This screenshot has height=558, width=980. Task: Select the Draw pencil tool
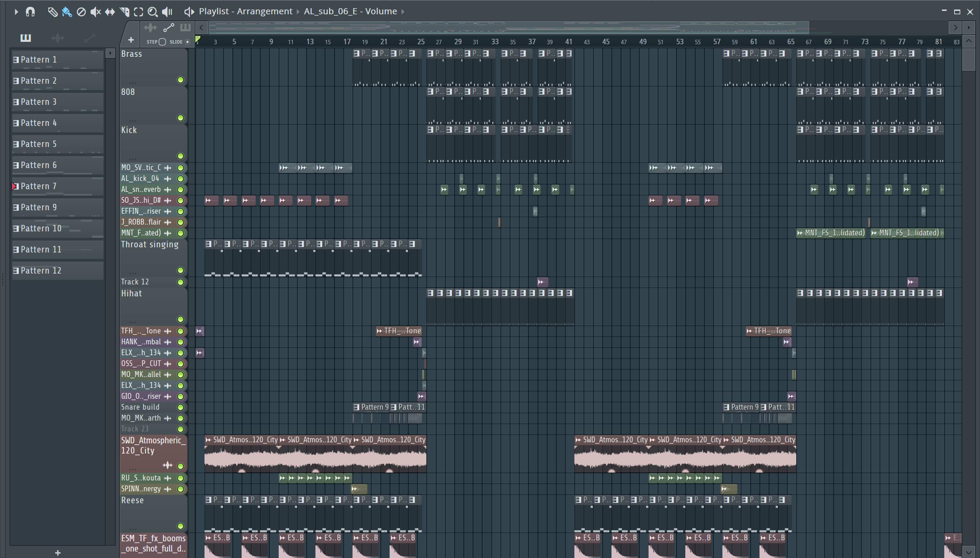pyautogui.click(x=52, y=12)
